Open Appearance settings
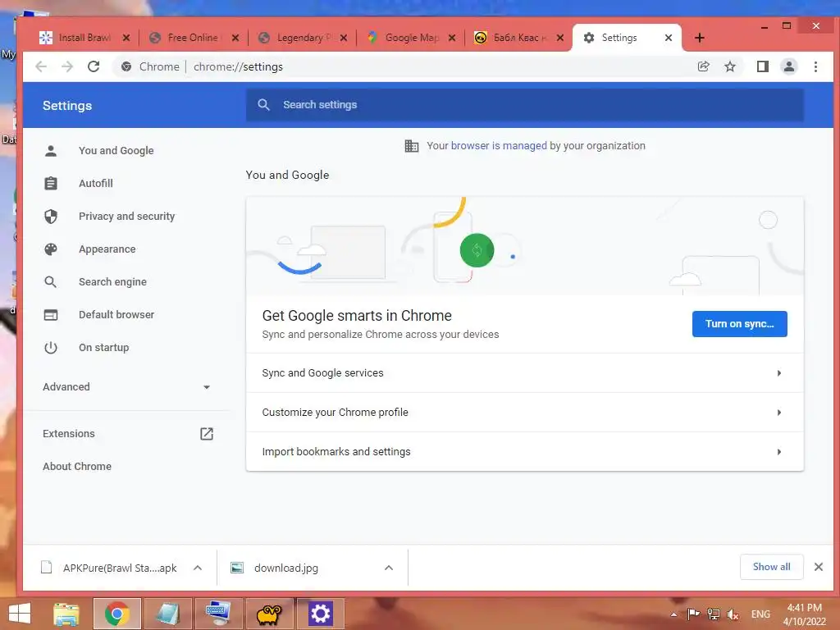The height and width of the screenshot is (630, 840). click(107, 249)
